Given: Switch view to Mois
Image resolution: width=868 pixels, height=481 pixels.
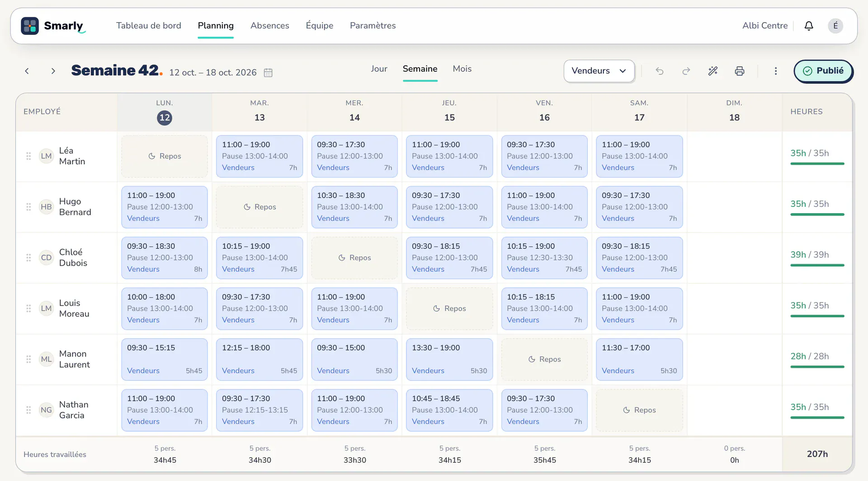Looking at the screenshot, I should point(462,69).
